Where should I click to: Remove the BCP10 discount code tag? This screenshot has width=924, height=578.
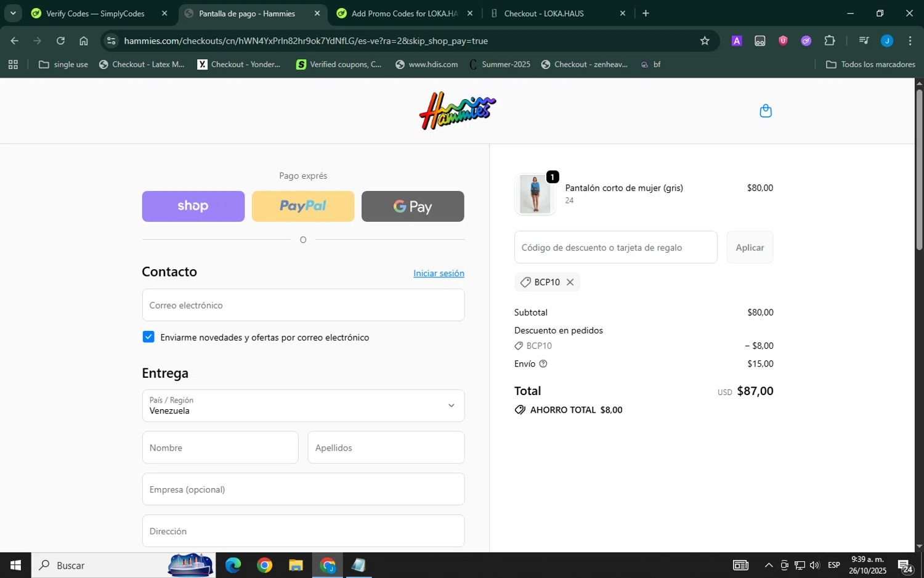(570, 282)
